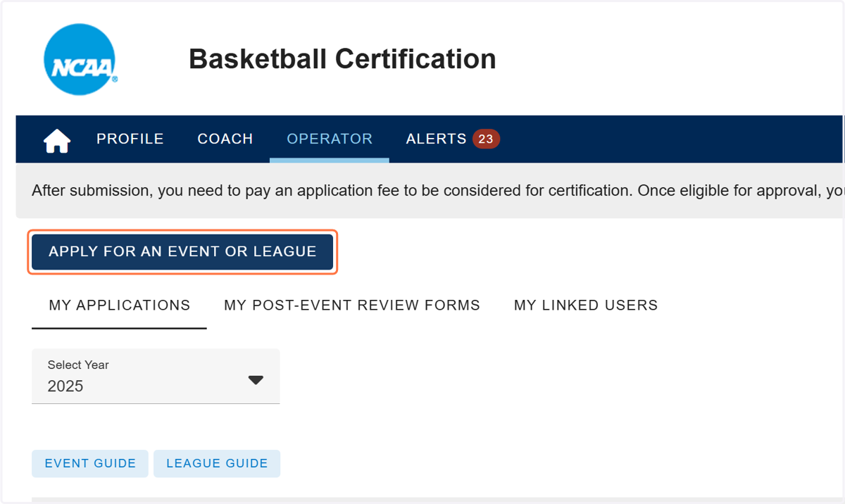
Task: Go to the Home icon in navigation bar
Action: click(57, 139)
